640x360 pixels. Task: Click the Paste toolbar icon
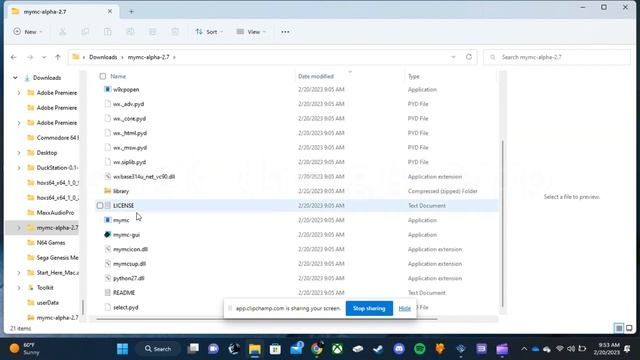point(107,32)
